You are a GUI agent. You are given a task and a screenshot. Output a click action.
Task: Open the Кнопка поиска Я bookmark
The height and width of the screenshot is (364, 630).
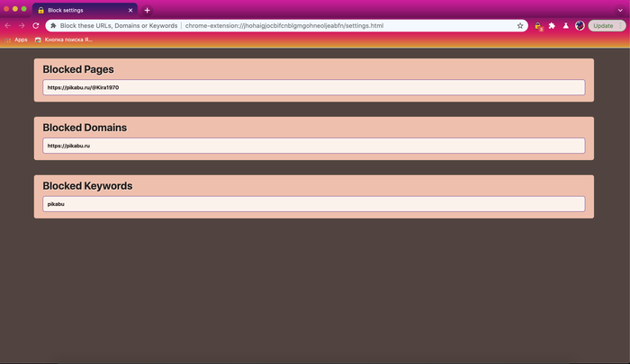pyautogui.click(x=63, y=40)
